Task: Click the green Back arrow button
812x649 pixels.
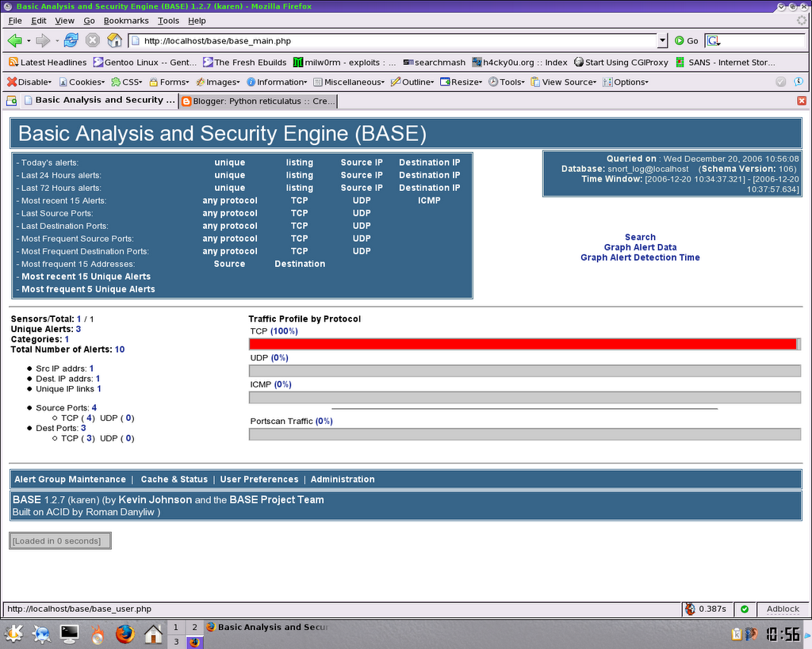Action: pyautogui.click(x=14, y=40)
